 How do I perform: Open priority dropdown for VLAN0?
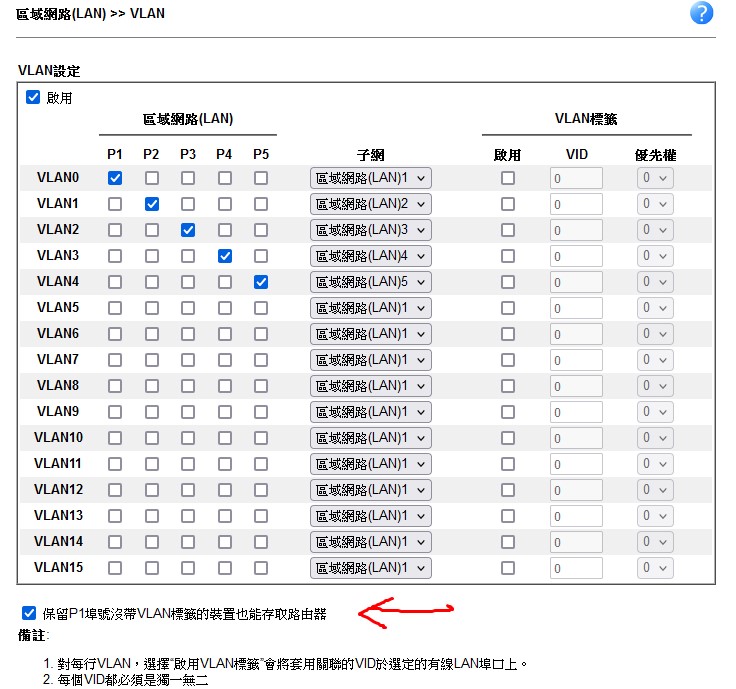[655, 178]
